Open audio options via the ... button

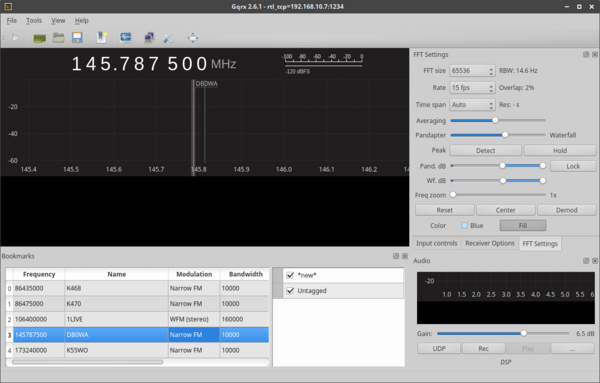572,349
